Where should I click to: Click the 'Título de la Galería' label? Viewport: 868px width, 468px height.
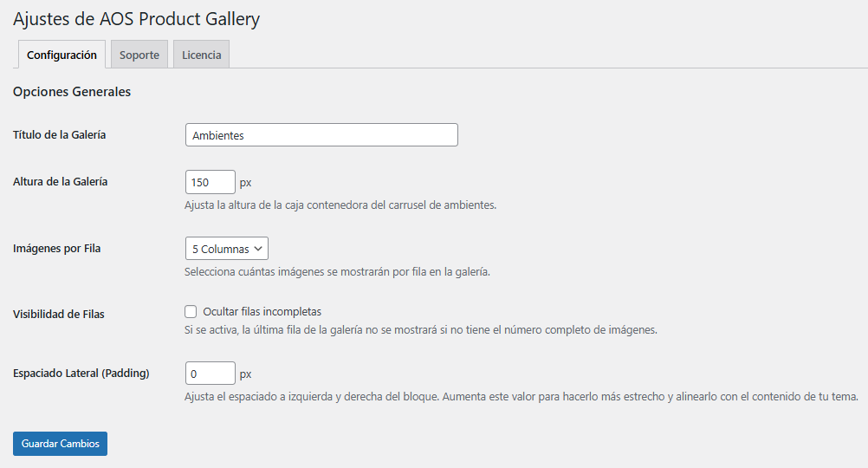tap(60, 135)
